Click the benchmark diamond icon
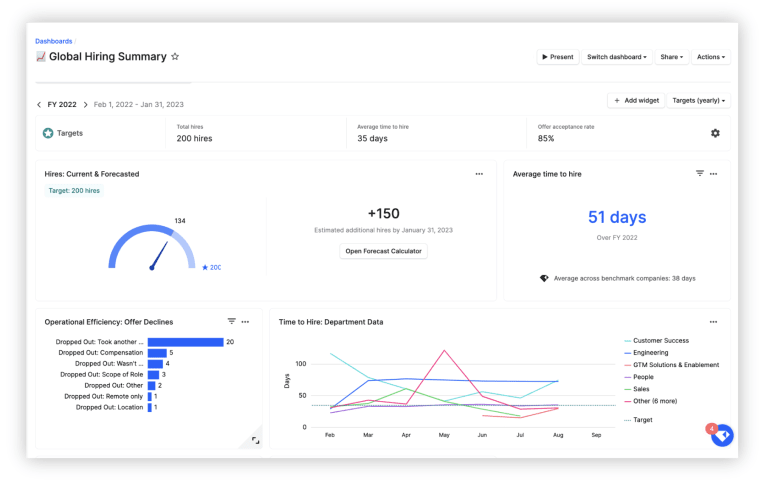The image size is (767, 480). coord(544,278)
